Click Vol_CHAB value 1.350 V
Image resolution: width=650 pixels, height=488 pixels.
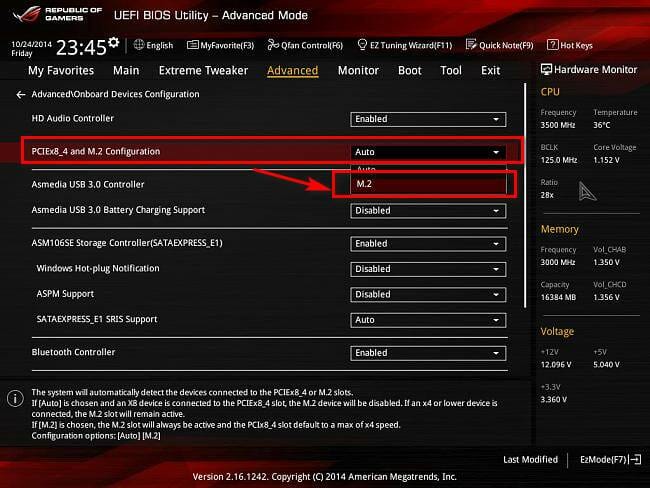pos(606,262)
